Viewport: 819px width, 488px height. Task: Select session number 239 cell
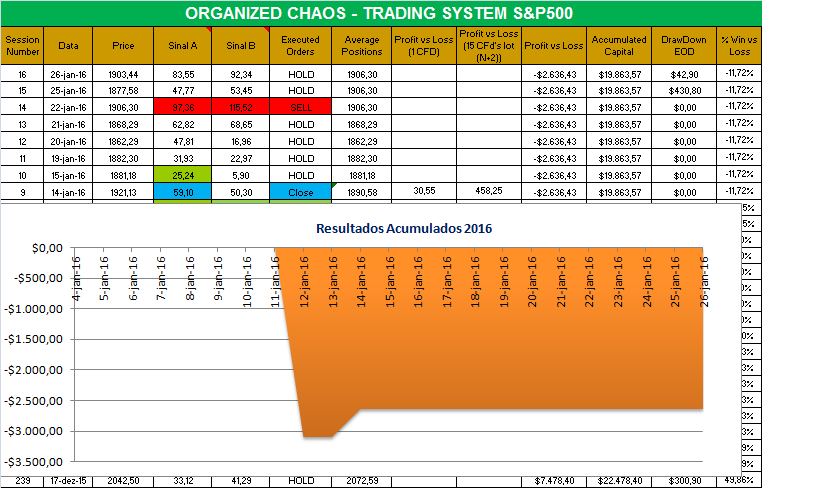(x=22, y=481)
